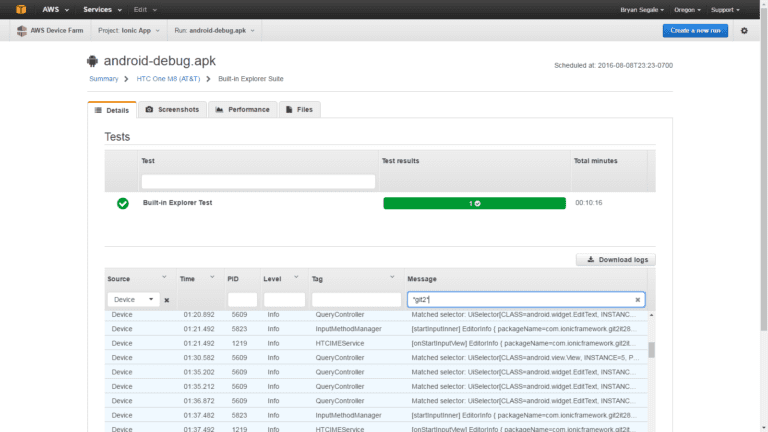Image resolution: width=768 pixels, height=432 pixels.
Task: Open the Time column sort menu
Action: pyautogui.click(x=212, y=277)
